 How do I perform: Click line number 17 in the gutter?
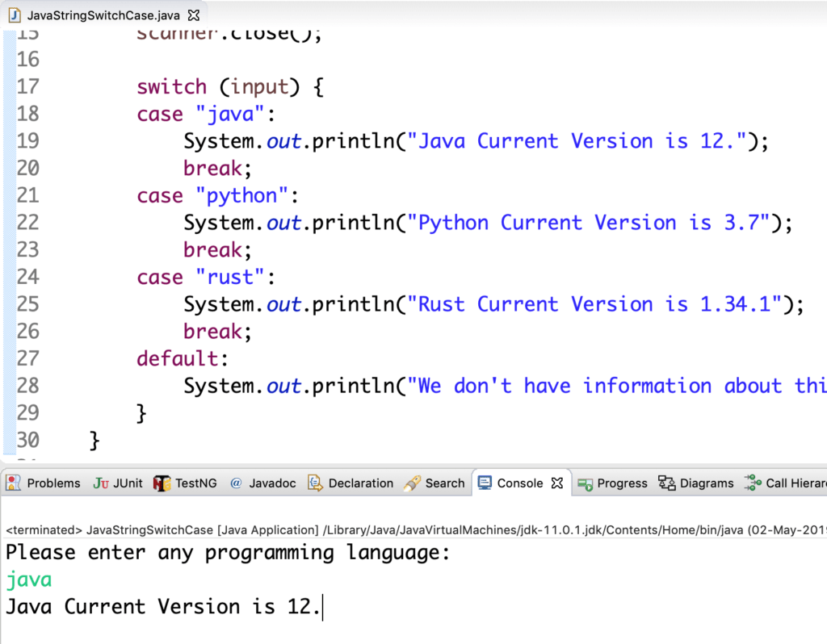point(27,86)
